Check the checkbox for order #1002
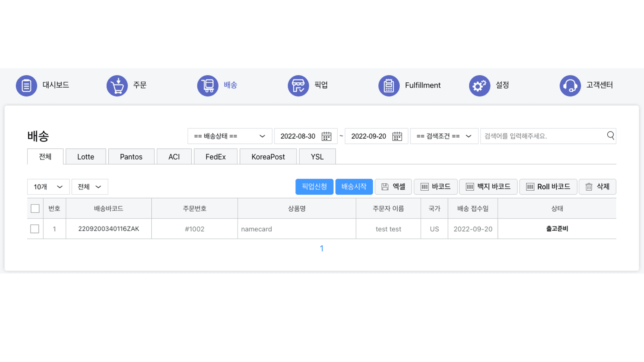The image size is (644, 362). click(x=35, y=228)
